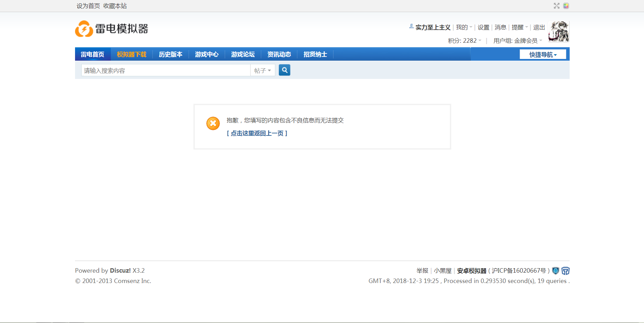Open 资讯动态 nav tab

pos(279,54)
